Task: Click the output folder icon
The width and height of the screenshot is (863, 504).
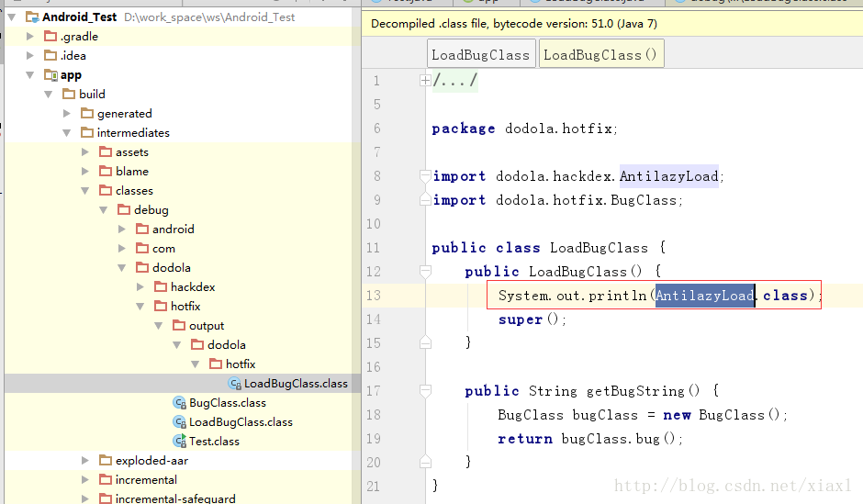Action: coord(179,325)
